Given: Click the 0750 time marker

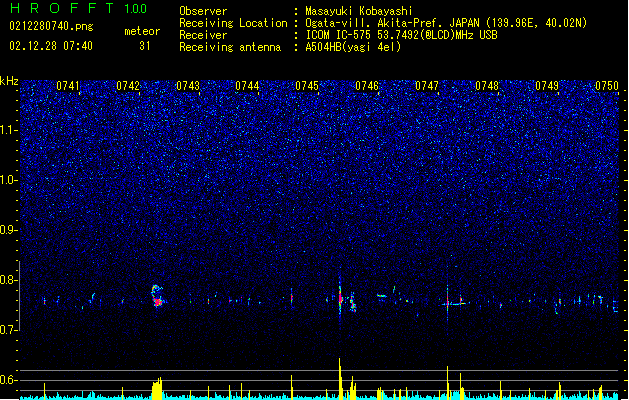Looking at the screenshot, I should 607,86.
